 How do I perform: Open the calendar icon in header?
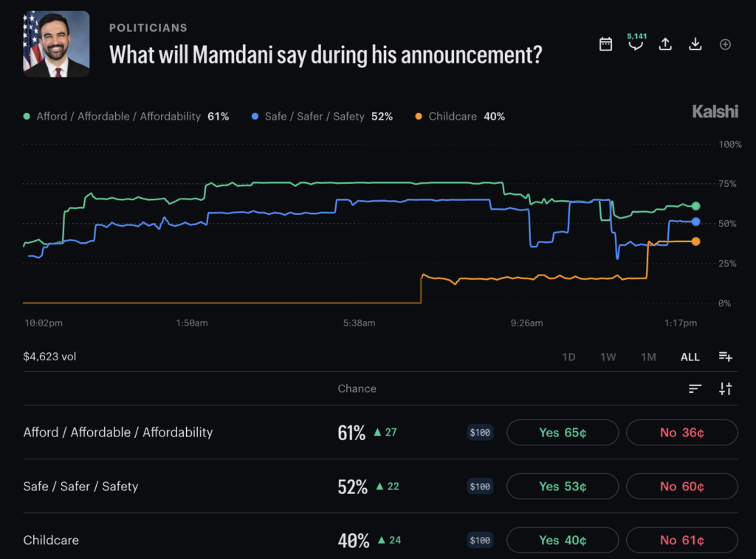pos(605,44)
